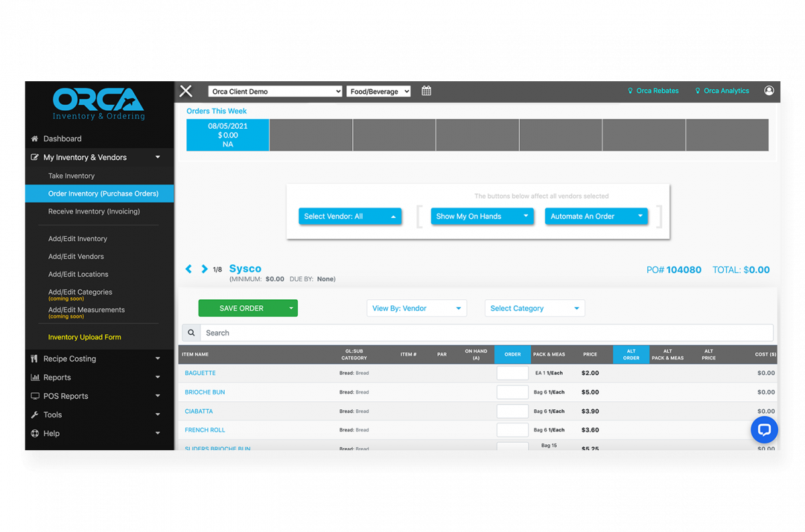This screenshot has height=532, width=805.
Task: Open the calendar date picker icon
Action: pos(426,91)
